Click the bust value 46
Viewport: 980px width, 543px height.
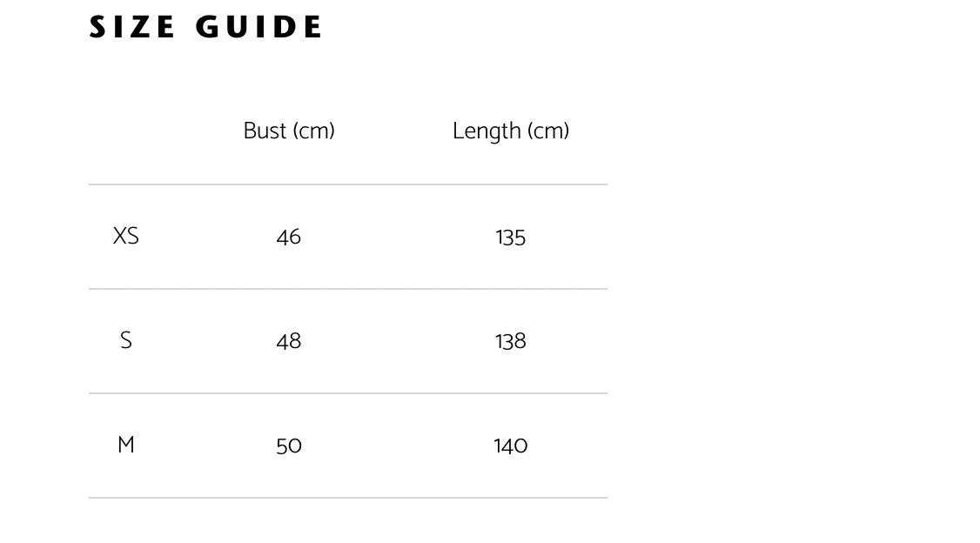tap(288, 238)
